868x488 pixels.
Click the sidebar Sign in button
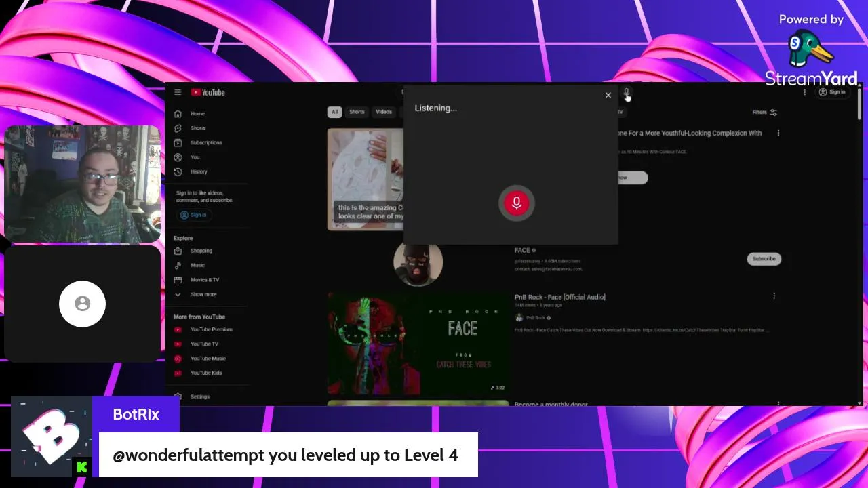(x=194, y=215)
